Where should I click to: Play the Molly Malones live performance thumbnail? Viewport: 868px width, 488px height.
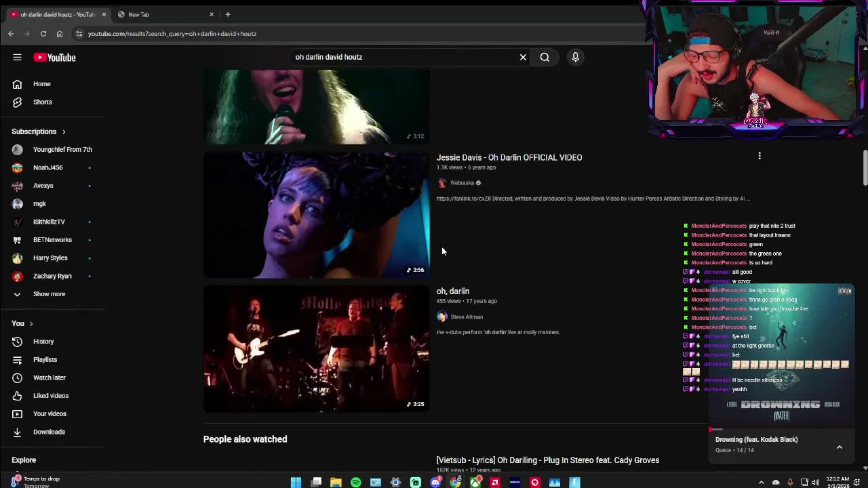316,348
